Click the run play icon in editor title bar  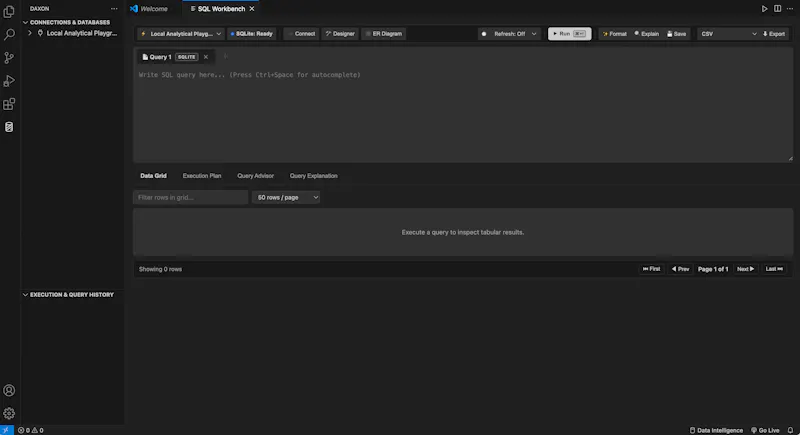(x=764, y=9)
